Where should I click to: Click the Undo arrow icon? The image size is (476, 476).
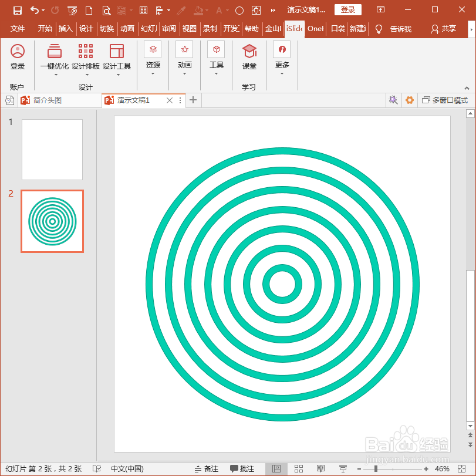coord(34,11)
